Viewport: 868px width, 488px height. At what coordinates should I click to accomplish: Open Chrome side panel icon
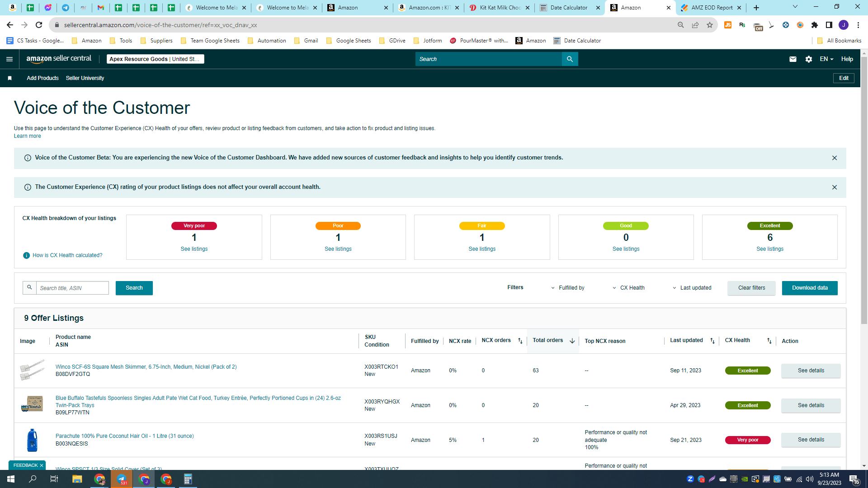pyautogui.click(x=829, y=25)
